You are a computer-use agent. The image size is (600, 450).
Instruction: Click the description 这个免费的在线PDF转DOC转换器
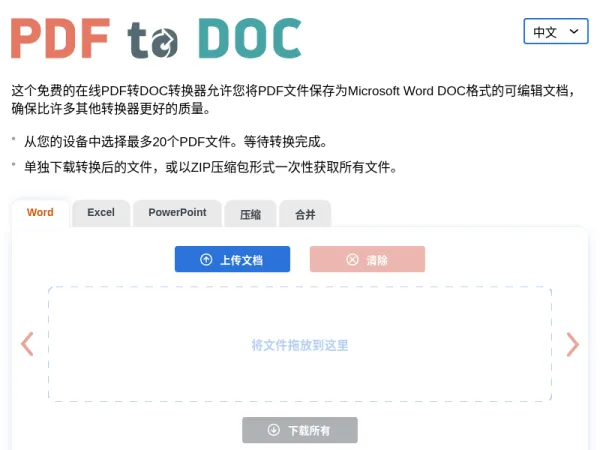(x=109, y=91)
